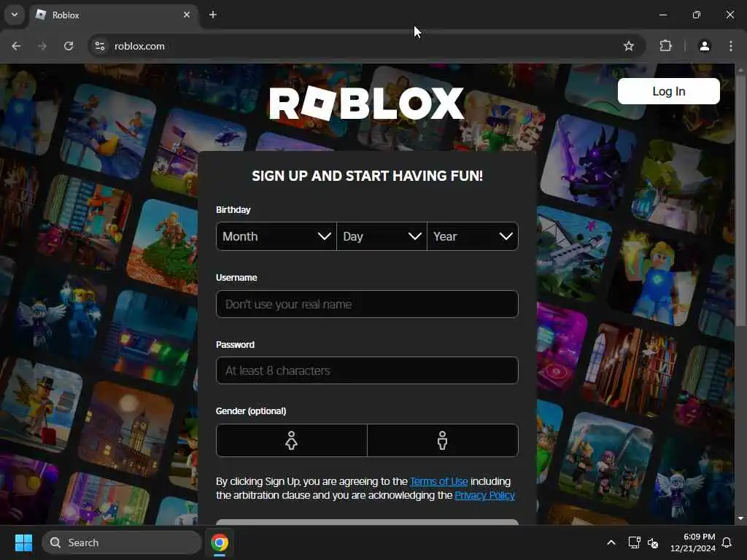Click the scrollbar down arrow

coord(740,518)
